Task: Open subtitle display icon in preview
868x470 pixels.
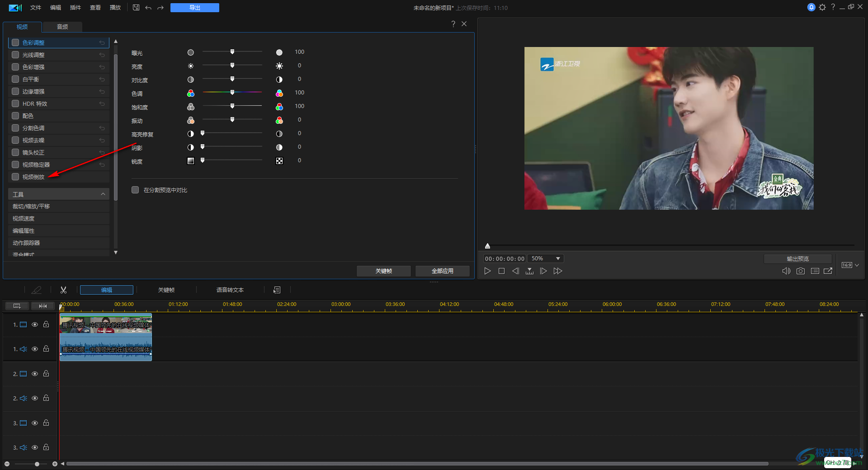Action: coord(815,271)
